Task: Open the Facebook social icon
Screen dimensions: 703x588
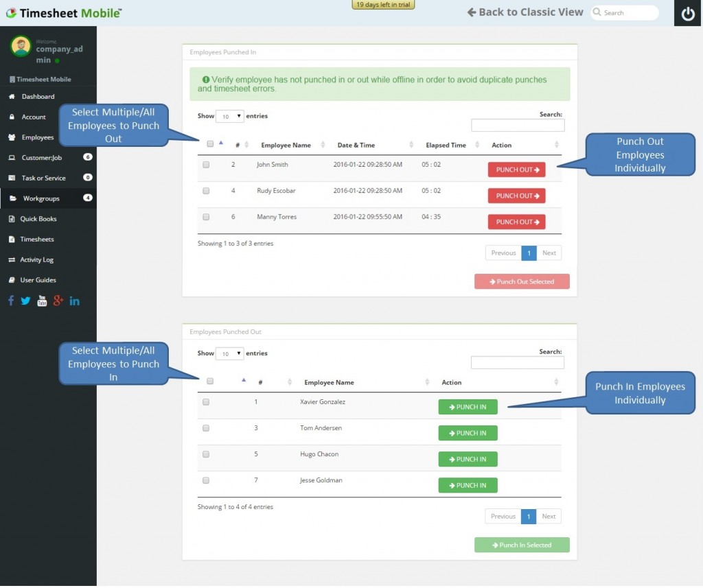Action: pyautogui.click(x=11, y=301)
